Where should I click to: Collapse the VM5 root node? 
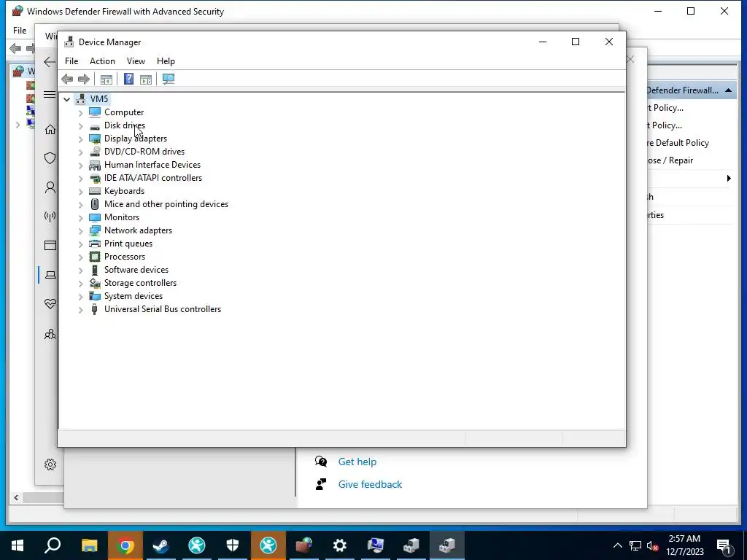[x=66, y=99]
